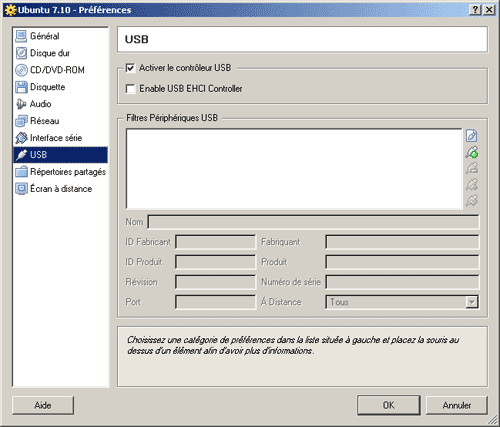The height and width of the screenshot is (427, 500).
Task: Select Disquette label in list
Action: click(x=48, y=87)
